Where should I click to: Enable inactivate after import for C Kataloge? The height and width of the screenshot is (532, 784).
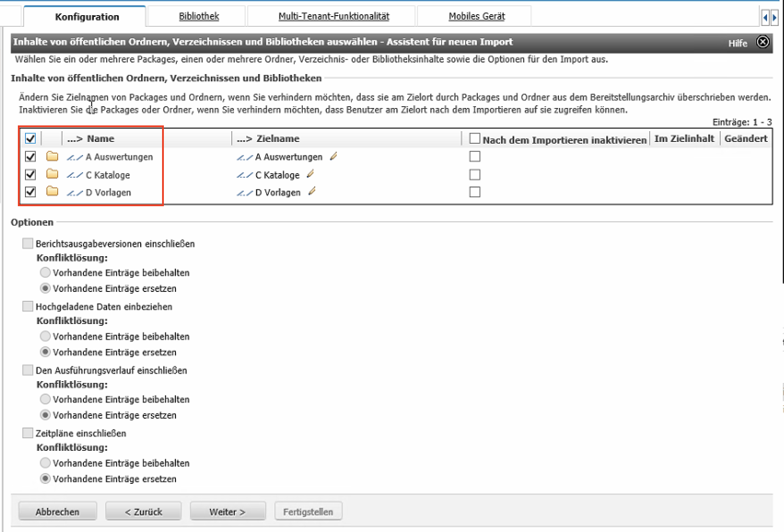pos(475,175)
